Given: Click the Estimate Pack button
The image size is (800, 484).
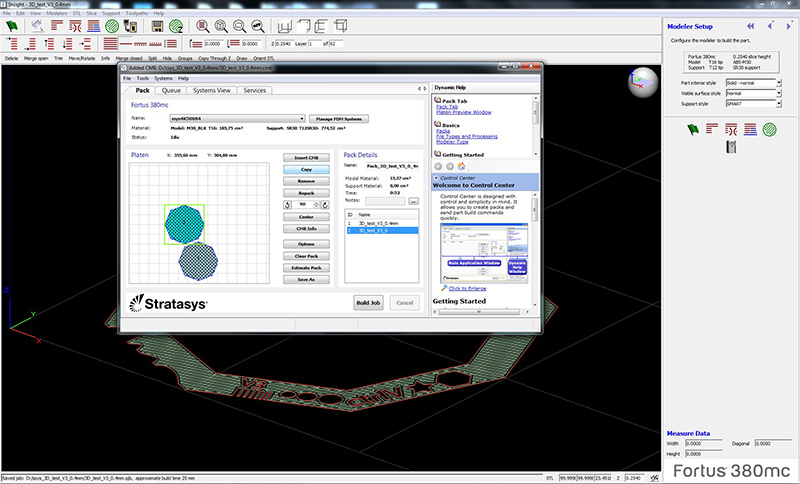Looking at the screenshot, I should [x=306, y=268].
